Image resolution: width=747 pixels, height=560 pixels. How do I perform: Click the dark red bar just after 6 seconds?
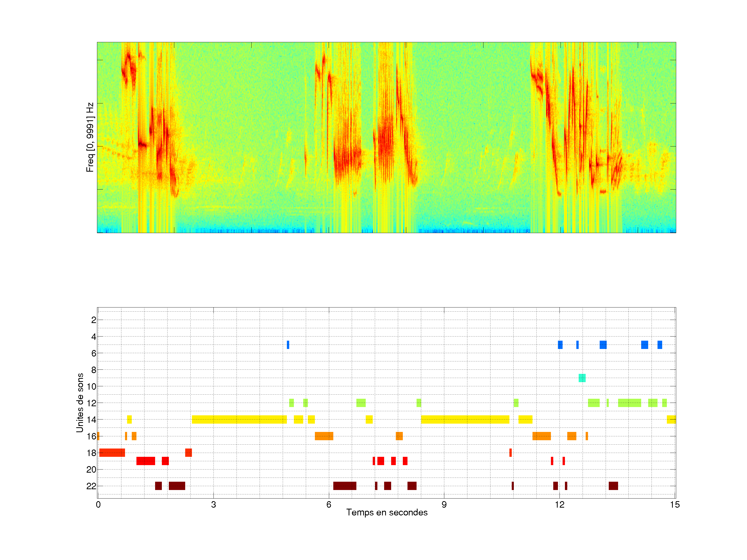click(344, 486)
